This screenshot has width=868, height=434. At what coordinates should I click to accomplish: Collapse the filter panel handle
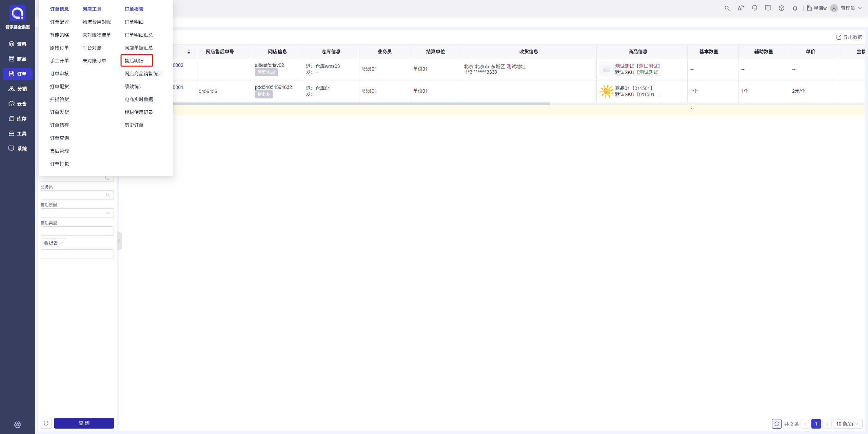[119, 241]
